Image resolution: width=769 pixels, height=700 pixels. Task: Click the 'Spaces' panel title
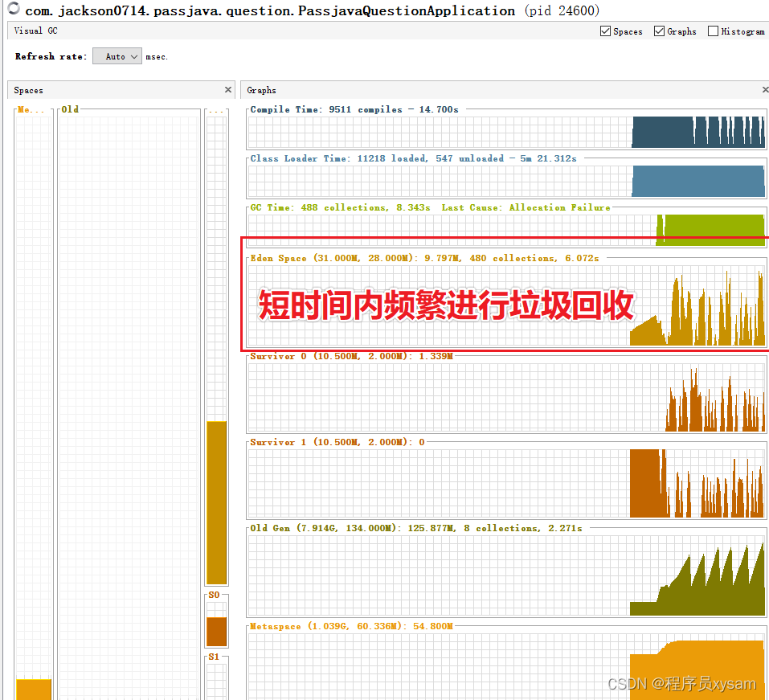coord(28,90)
